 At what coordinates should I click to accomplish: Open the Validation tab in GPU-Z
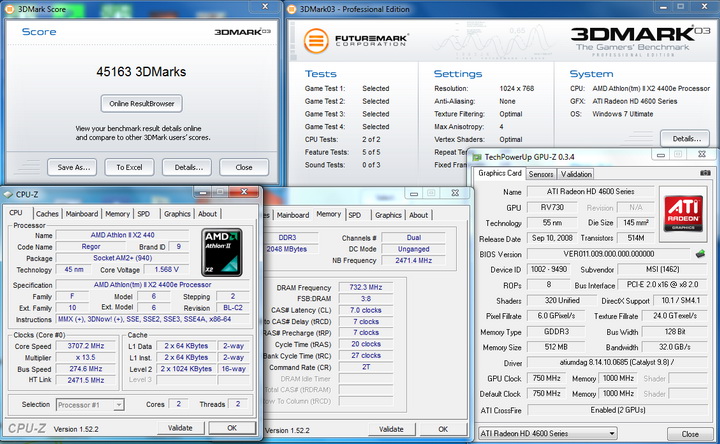pos(576,174)
